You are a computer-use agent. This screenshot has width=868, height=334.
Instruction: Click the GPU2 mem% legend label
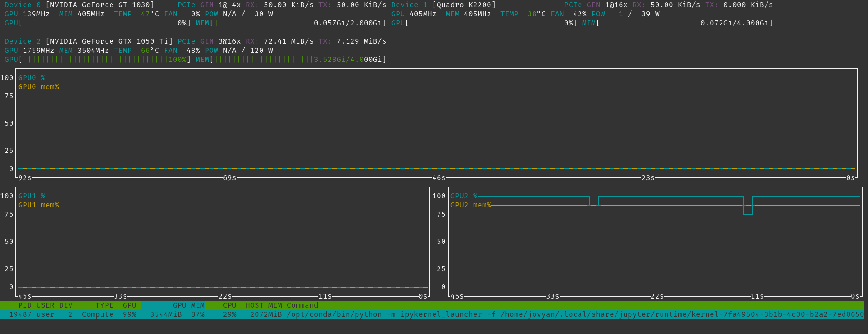(x=471, y=205)
